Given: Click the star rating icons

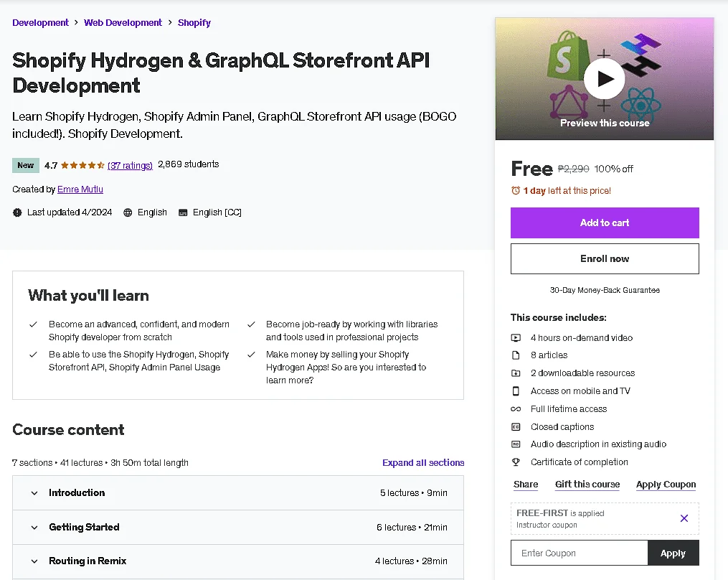Looking at the screenshot, I should coord(82,165).
